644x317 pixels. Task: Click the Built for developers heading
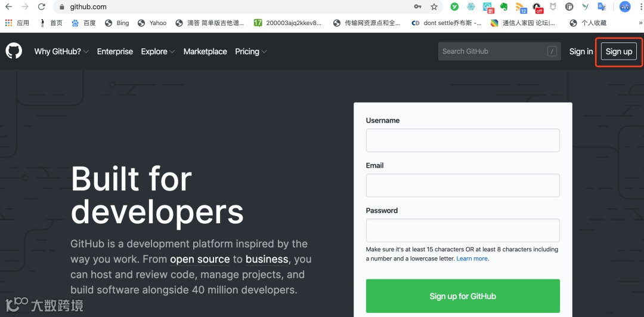point(157,195)
